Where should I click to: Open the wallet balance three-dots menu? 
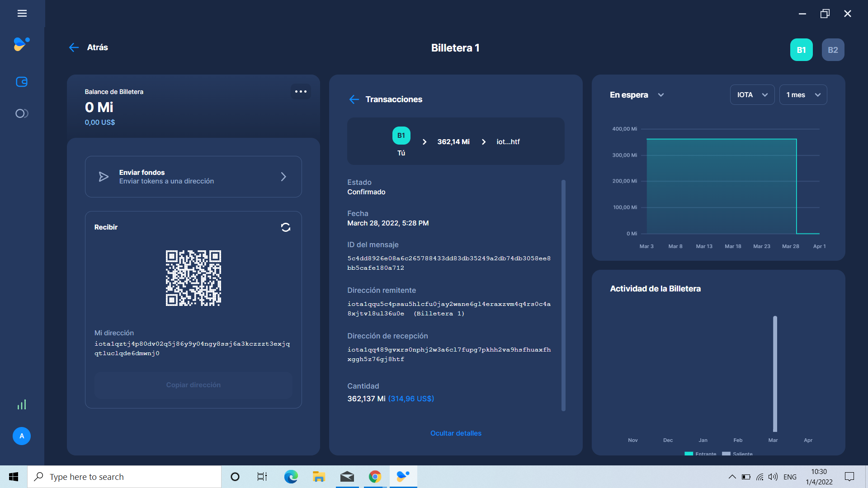click(301, 91)
